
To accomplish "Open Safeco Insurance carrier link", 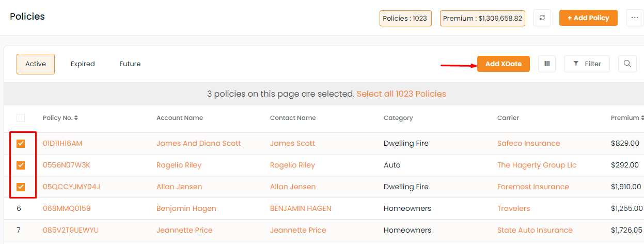I will [x=528, y=143].
